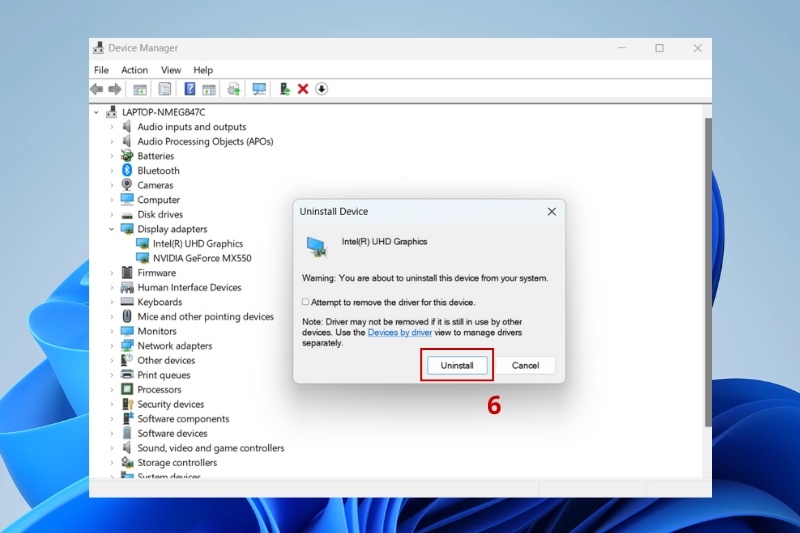This screenshot has width=800, height=533.
Task: Click the Scan for hardware changes icon
Action: [x=259, y=89]
